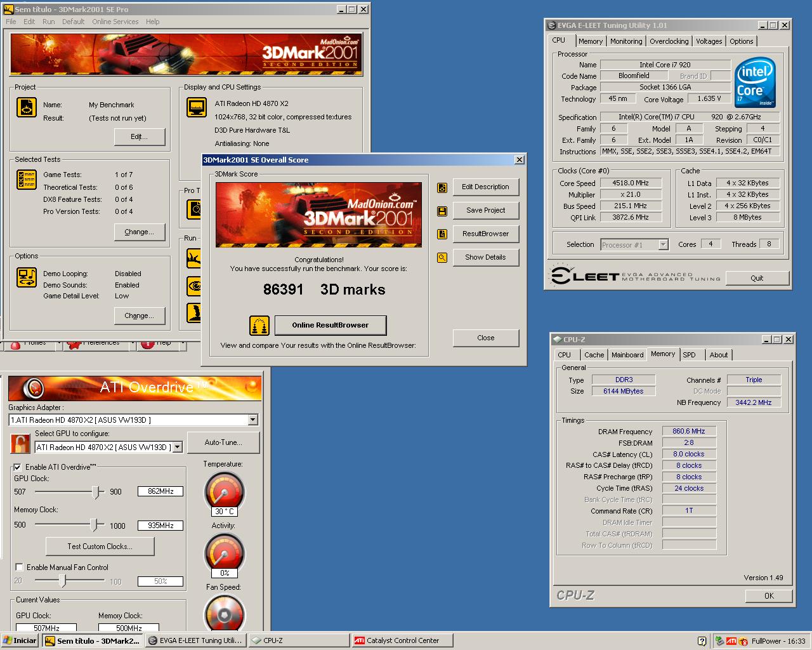This screenshot has width=812, height=650.
Task: Click the ATI Overdrive logo emblem
Action: point(34,387)
